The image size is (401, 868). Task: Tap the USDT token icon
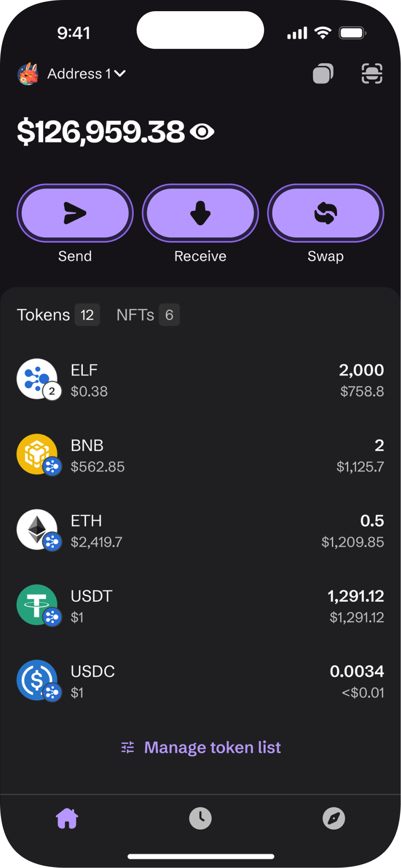point(38,606)
